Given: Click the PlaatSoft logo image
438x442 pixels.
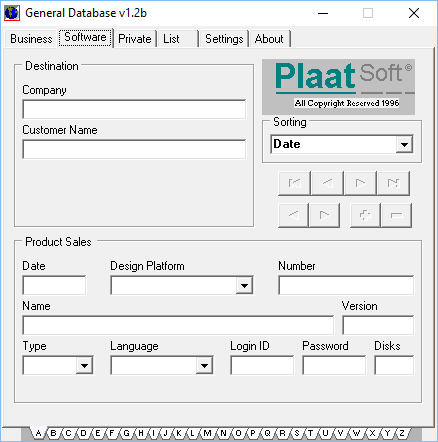Looking at the screenshot, I should pos(338,87).
